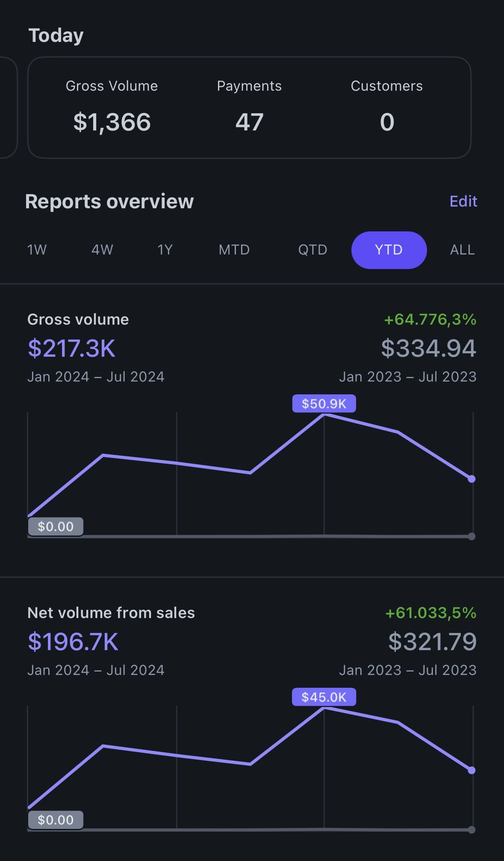Tap the highlighted YTD range pill
Screen dimensions: 504x861
point(389,250)
